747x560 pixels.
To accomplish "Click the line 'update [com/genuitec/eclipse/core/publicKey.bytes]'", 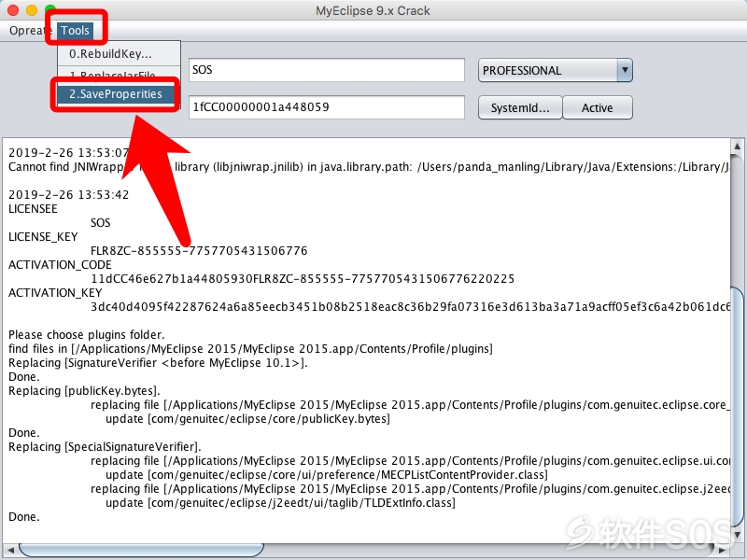I will pos(247,419).
